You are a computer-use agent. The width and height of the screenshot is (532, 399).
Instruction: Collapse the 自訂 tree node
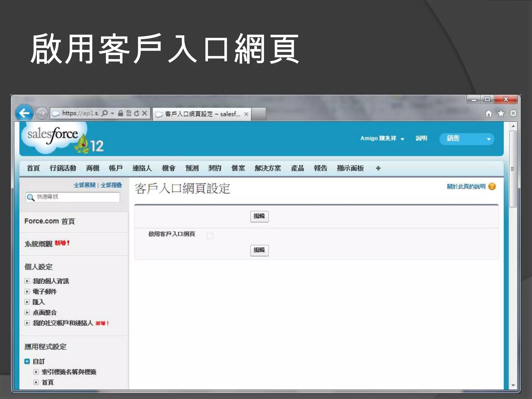(27, 361)
